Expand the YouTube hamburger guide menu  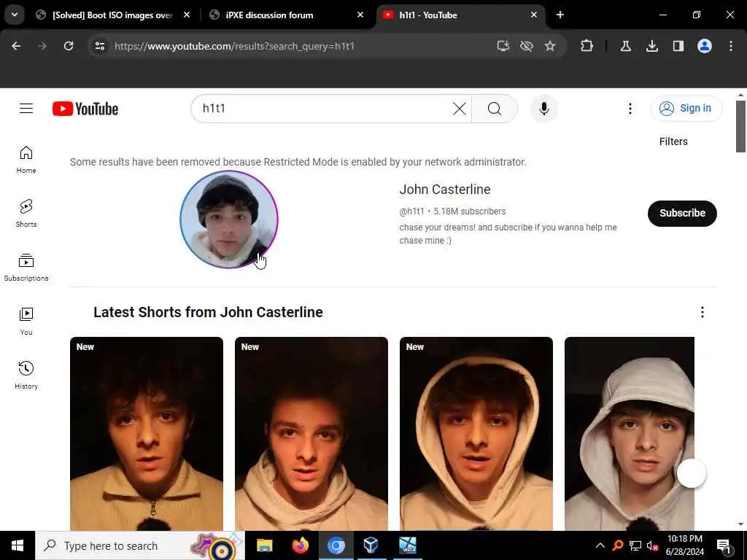[x=26, y=109]
